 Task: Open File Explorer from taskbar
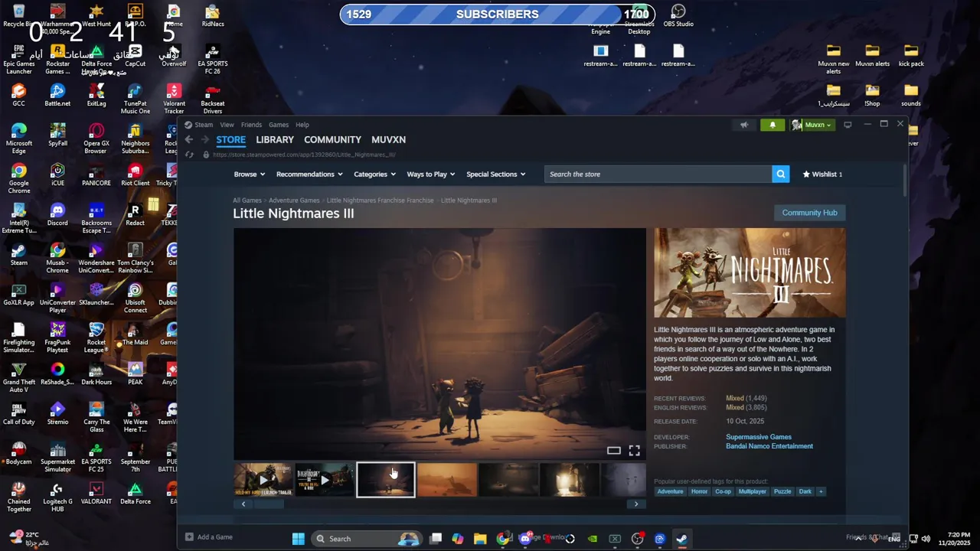point(480,539)
